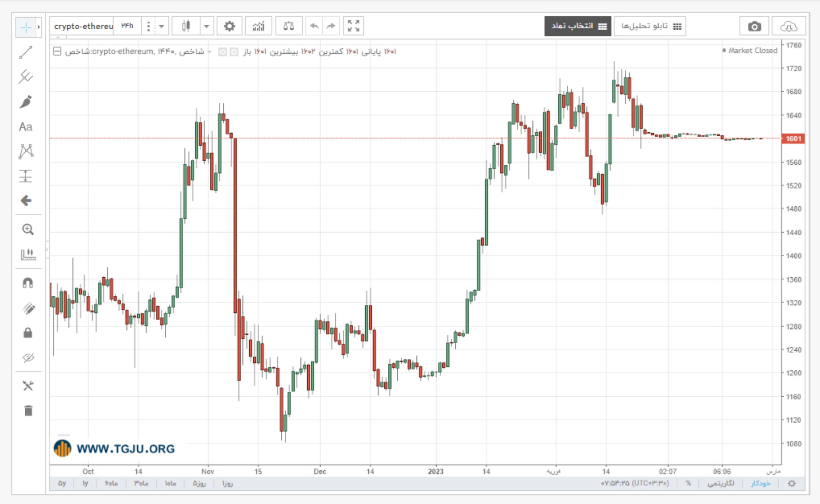Viewport: 820px width, 504px height.
Task: Open the show objects tree tool icon
Action: tap(28, 386)
